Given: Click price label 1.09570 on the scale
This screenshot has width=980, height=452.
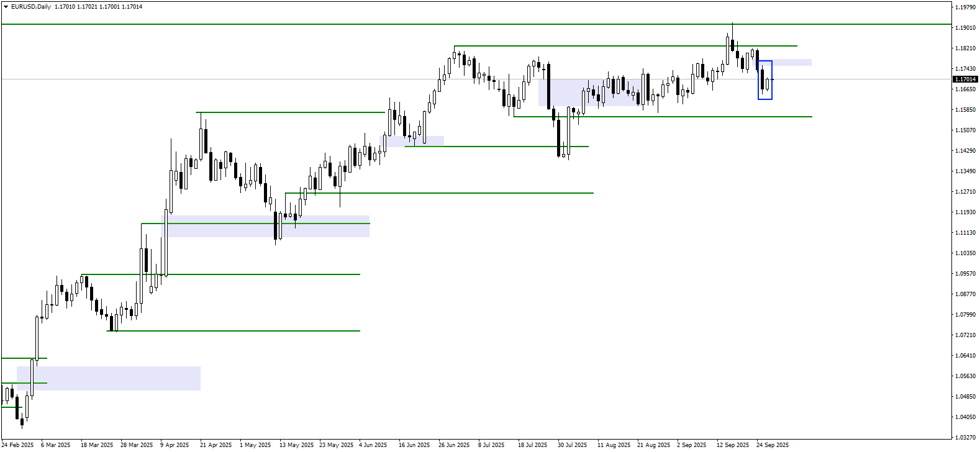Looking at the screenshot, I should pos(965,274).
